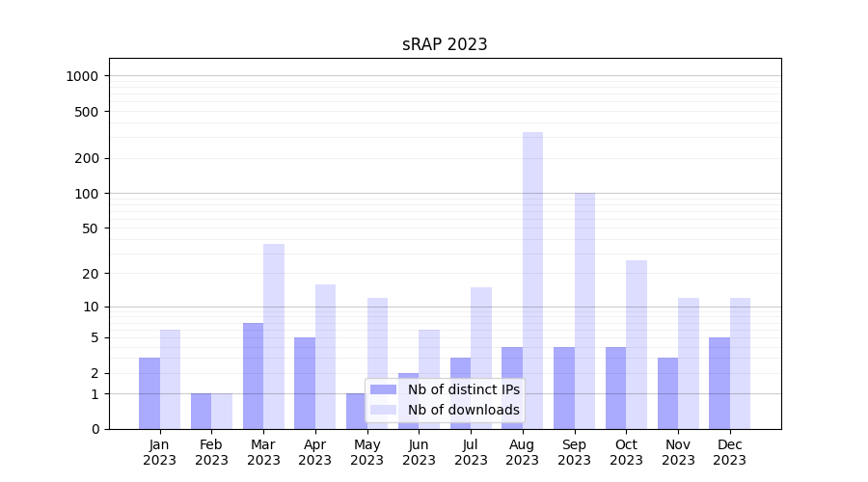Select the Mar 2023 distinct IPs bar
868x482 pixels.
pos(253,376)
